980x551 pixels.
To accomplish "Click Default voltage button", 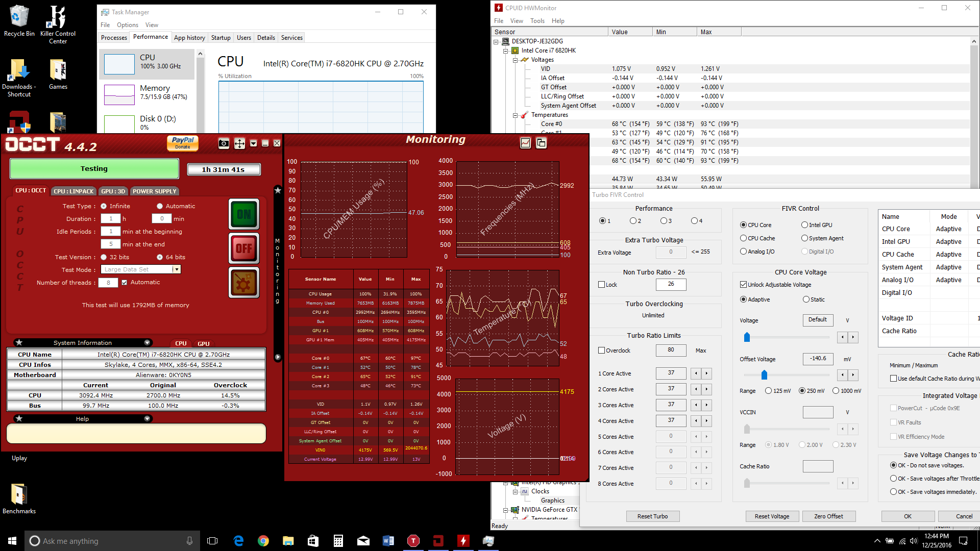I will click(818, 320).
